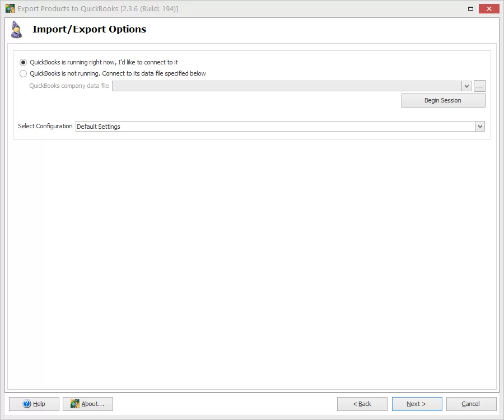The width and height of the screenshot is (504, 420).
Task: Click the wizard icon beside Import/Export Options
Action: [16, 30]
